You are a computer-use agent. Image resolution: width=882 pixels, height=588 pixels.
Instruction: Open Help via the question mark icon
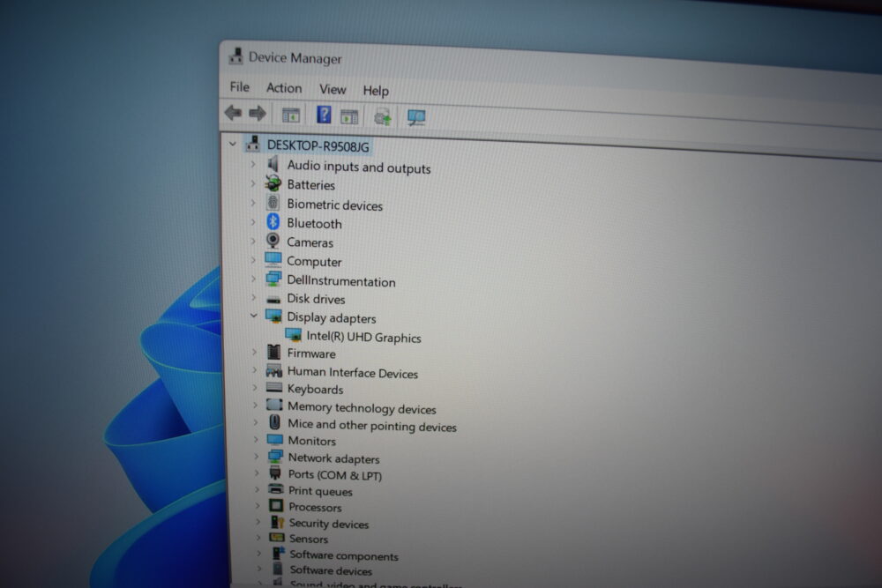click(324, 115)
